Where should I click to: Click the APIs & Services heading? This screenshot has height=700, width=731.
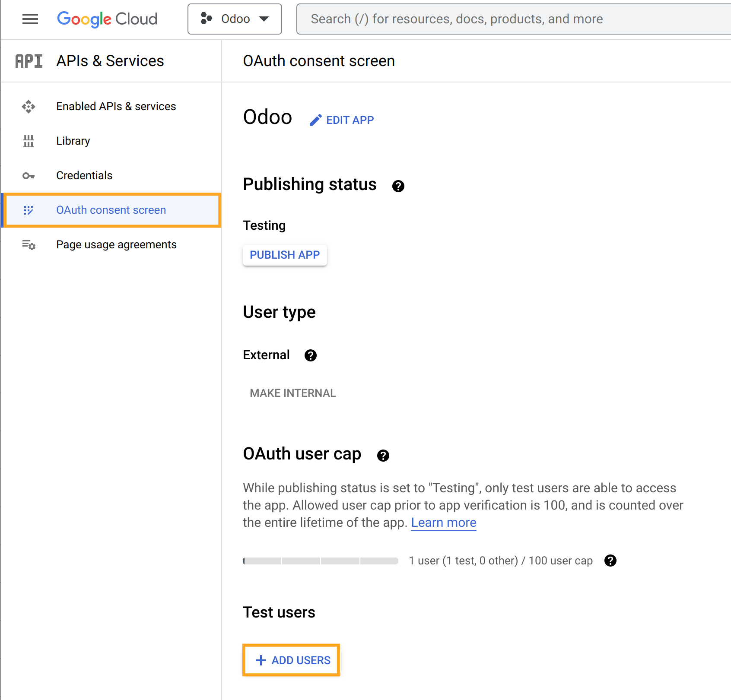click(x=110, y=61)
